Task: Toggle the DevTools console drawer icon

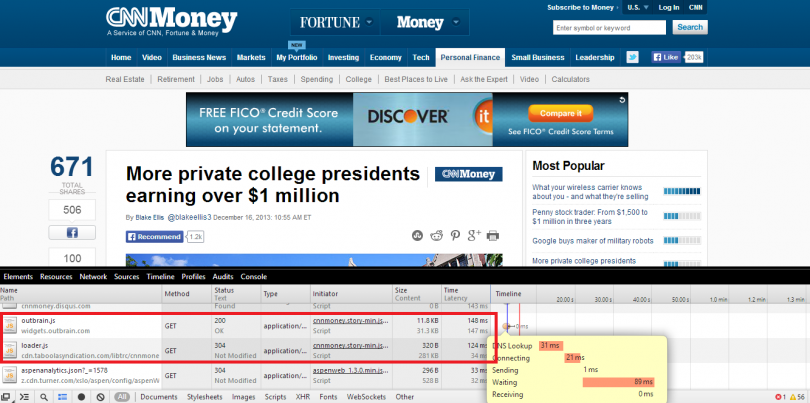Action: (x=24, y=397)
